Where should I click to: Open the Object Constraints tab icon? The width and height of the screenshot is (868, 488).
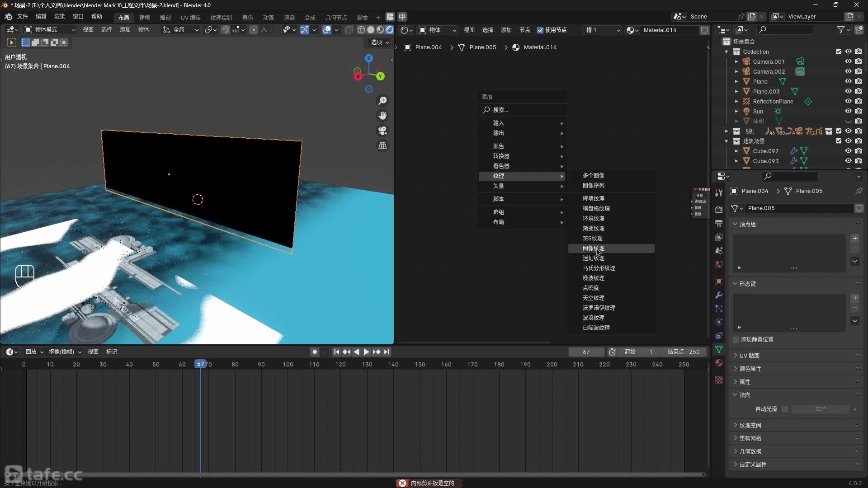coord(719,335)
